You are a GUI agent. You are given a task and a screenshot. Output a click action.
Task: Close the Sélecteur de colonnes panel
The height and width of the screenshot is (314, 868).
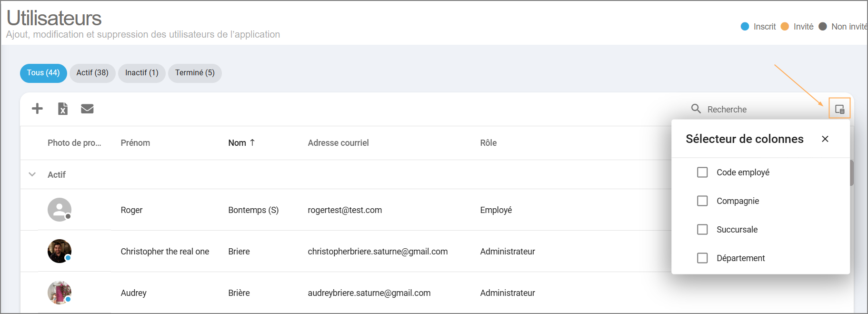pos(825,139)
